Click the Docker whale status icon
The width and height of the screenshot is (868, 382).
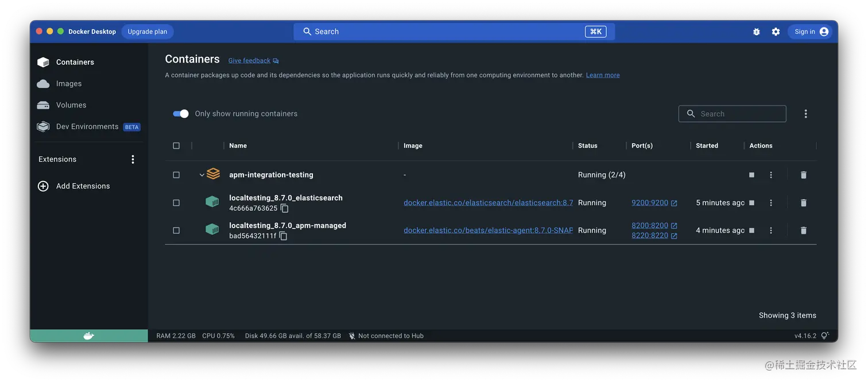(89, 336)
